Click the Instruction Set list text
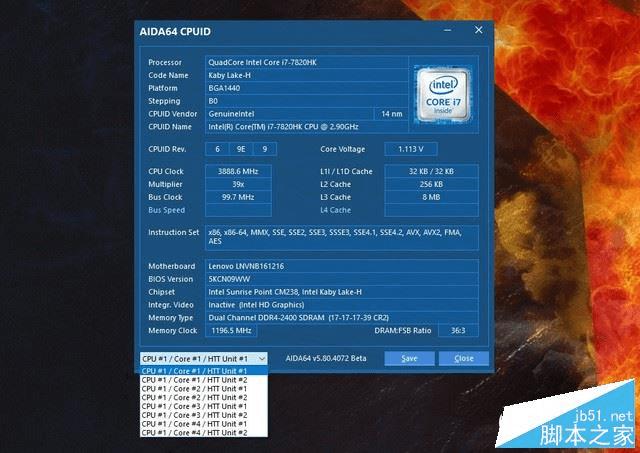Image resolution: width=640 pixels, height=453 pixels. pos(342,237)
